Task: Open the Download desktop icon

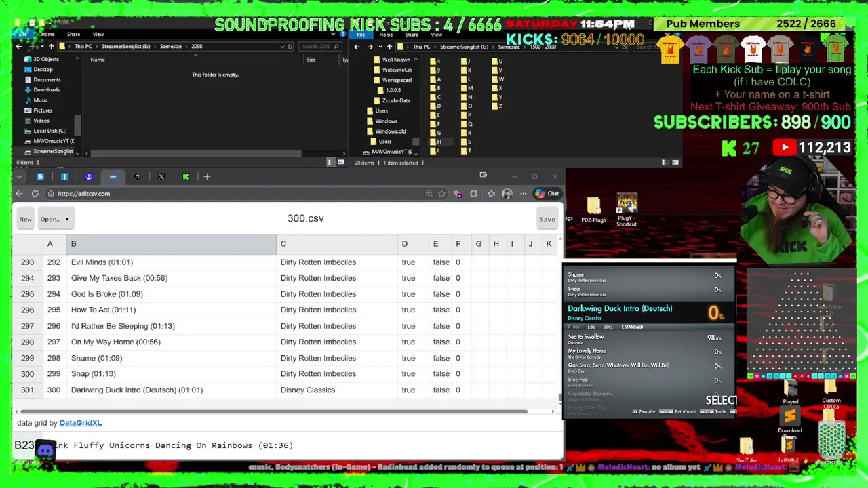Action: coord(790,422)
